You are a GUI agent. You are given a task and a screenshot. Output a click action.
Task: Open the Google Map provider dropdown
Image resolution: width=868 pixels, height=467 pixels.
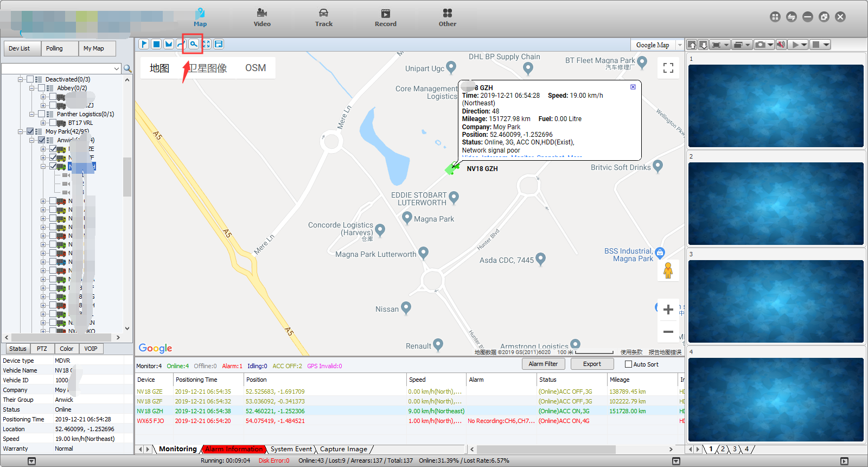coord(679,45)
